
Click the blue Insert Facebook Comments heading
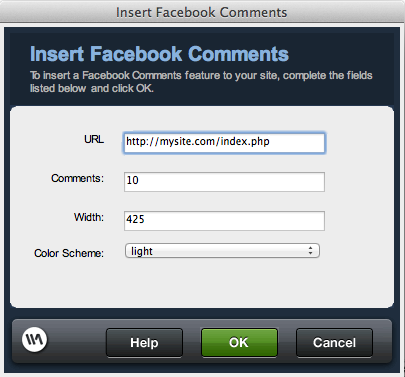159,54
